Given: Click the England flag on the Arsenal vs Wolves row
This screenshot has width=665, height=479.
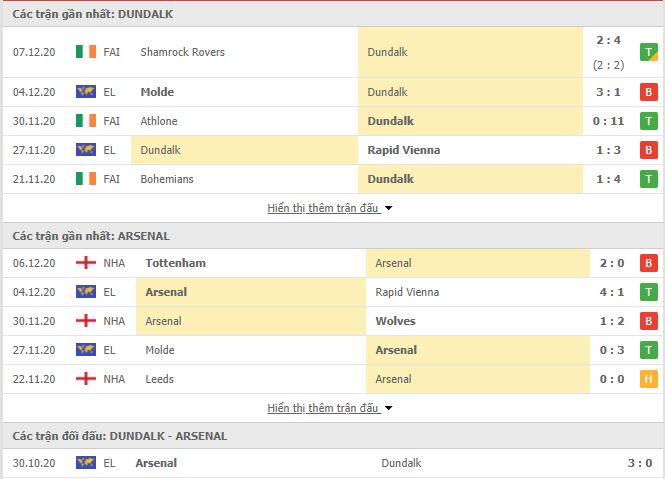Looking at the screenshot, I should 86,321.
